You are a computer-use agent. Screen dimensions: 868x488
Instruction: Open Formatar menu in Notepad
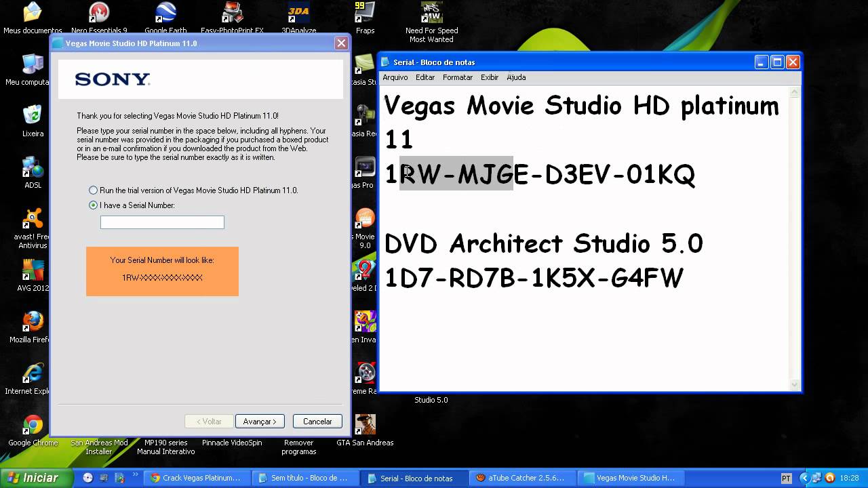[458, 77]
